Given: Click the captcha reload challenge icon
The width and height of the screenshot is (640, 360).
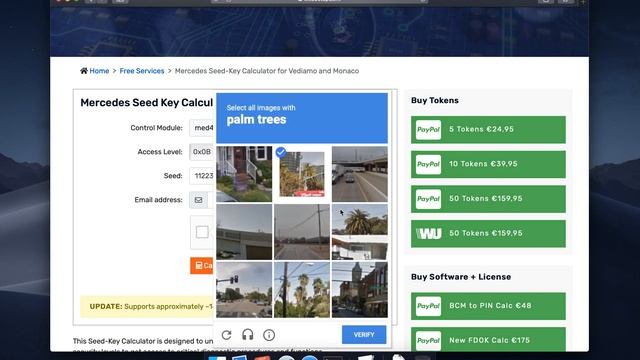Looking at the screenshot, I should pyautogui.click(x=227, y=335).
